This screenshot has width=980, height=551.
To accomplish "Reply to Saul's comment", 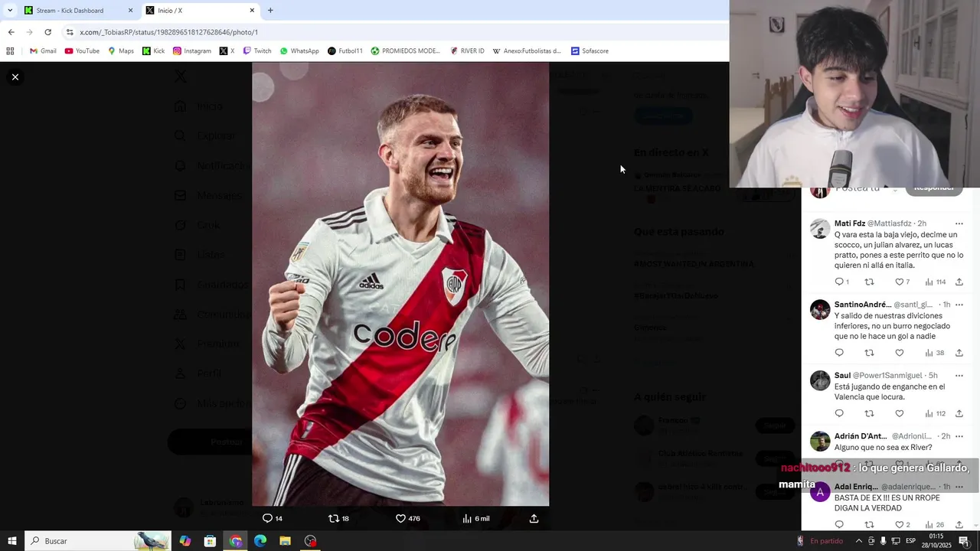I will coord(839,413).
